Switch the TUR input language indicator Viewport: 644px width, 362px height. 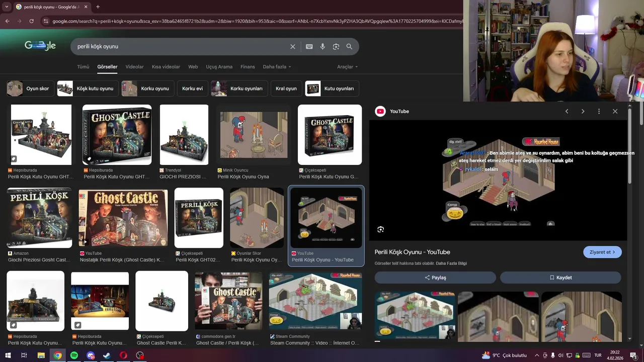(598, 355)
